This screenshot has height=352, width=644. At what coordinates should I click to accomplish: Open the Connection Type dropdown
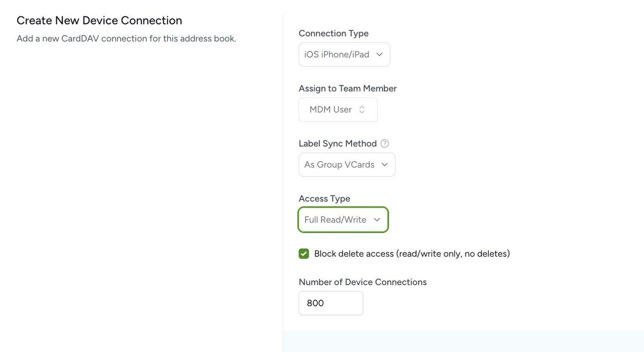pyautogui.click(x=344, y=54)
